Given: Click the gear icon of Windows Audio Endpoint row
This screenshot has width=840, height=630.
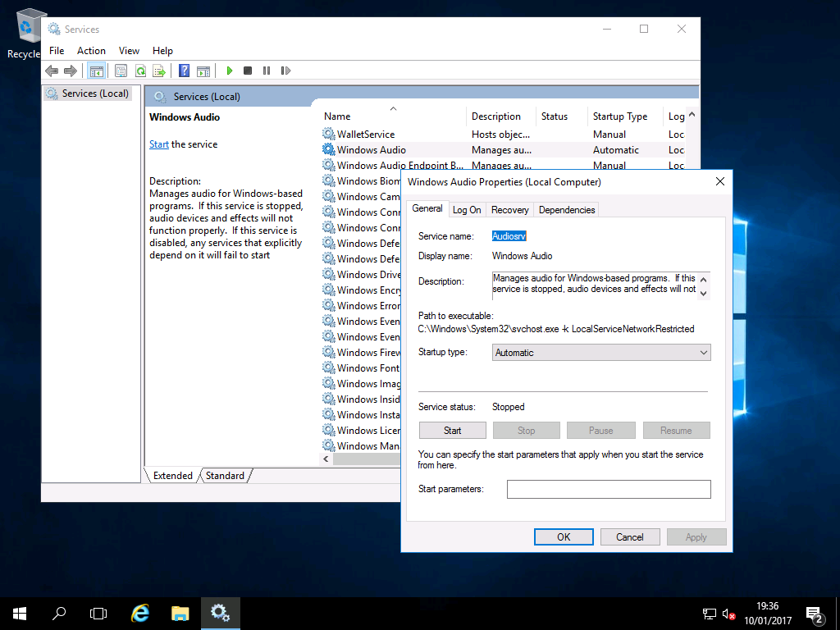Looking at the screenshot, I should click(328, 165).
